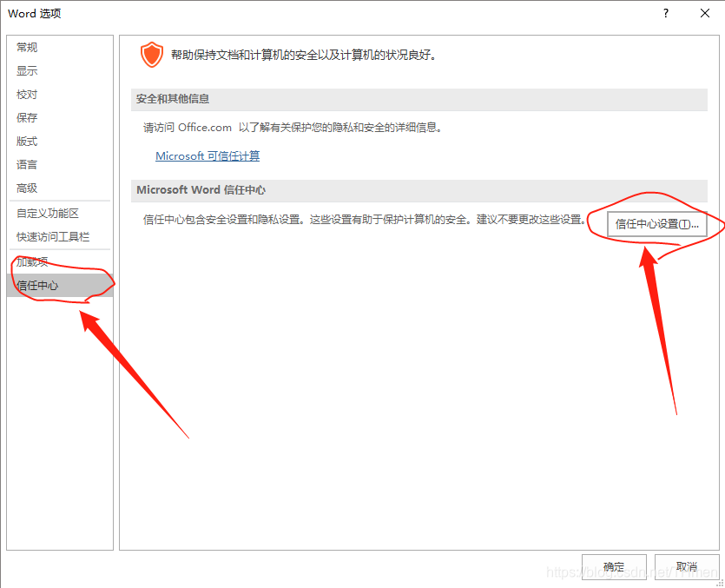Open the 加载项 category
725x588 pixels.
(60, 261)
